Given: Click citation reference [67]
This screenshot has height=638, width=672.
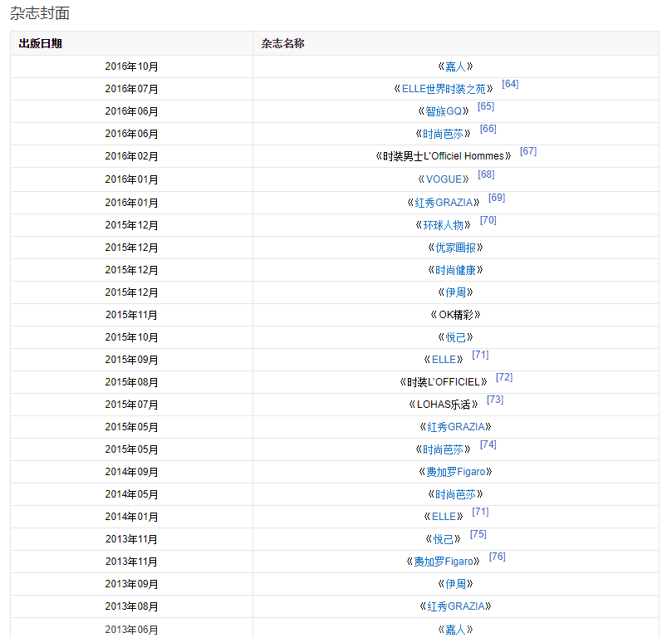Looking at the screenshot, I should 528,151.
